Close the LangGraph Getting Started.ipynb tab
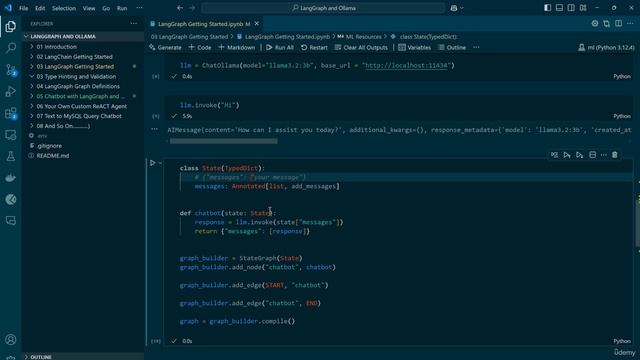Image resolution: width=640 pixels, height=360 pixels. (x=257, y=24)
